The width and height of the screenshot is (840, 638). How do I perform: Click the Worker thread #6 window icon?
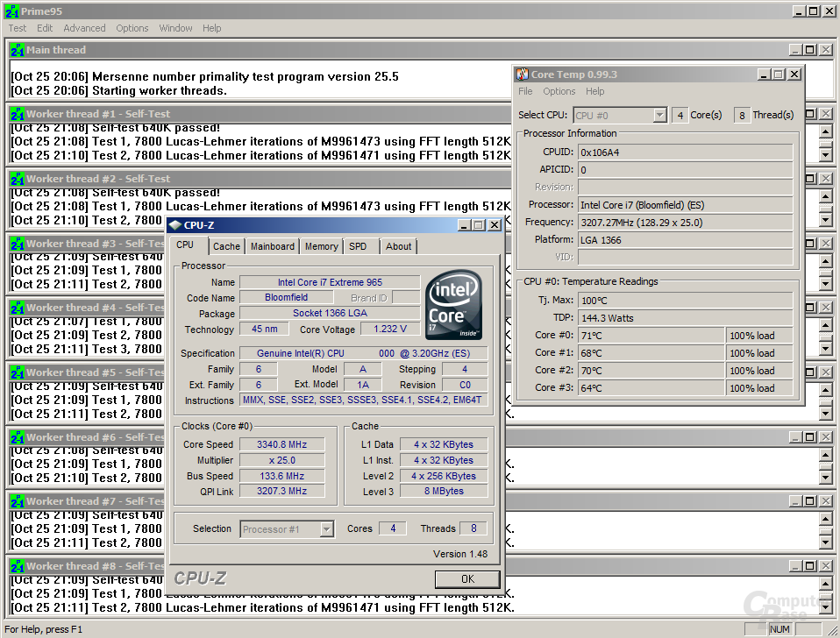click(x=18, y=437)
